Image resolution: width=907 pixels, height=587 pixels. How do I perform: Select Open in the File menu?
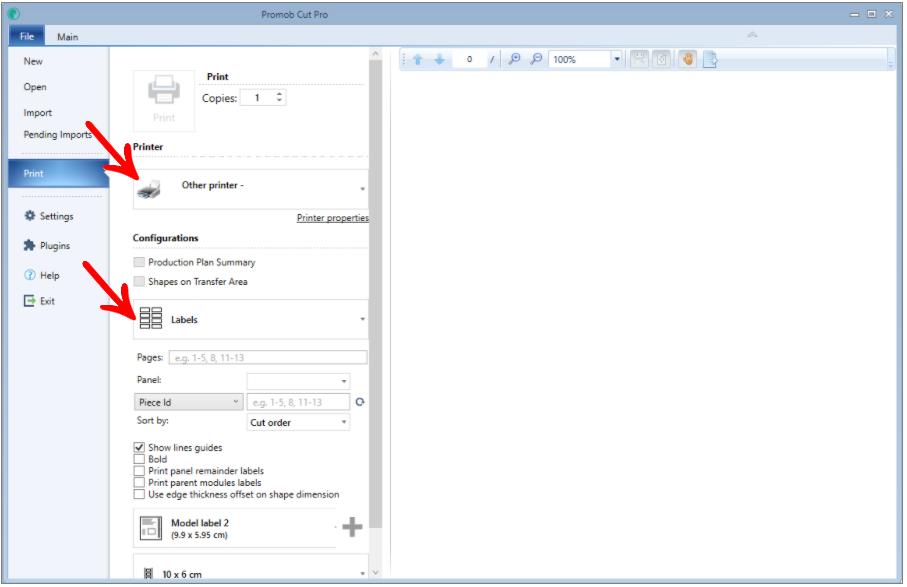35,87
